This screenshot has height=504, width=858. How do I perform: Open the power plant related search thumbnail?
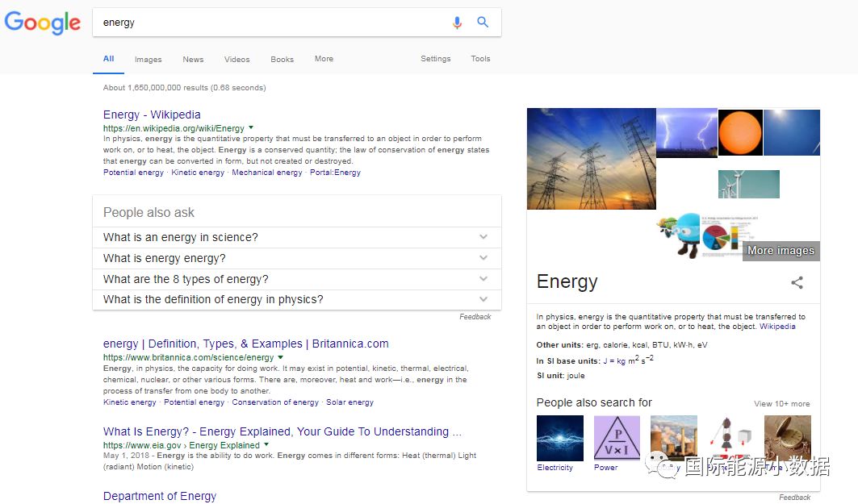point(674,437)
